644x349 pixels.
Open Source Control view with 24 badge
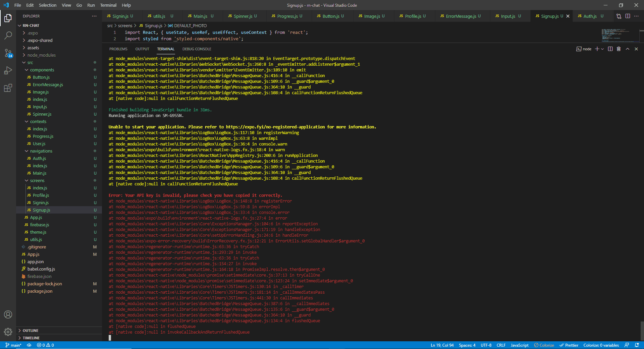8,53
